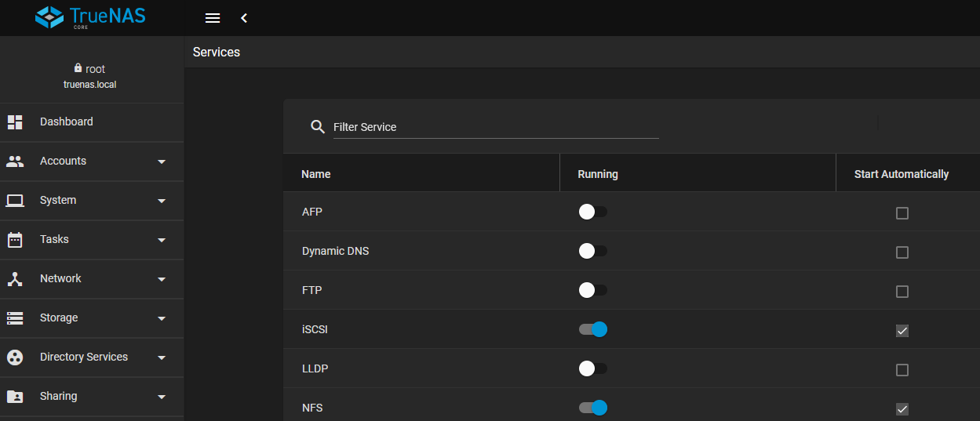Click the Storage disks icon
Viewport: 980px width, 421px height.
pyautogui.click(x=15, y=318)
